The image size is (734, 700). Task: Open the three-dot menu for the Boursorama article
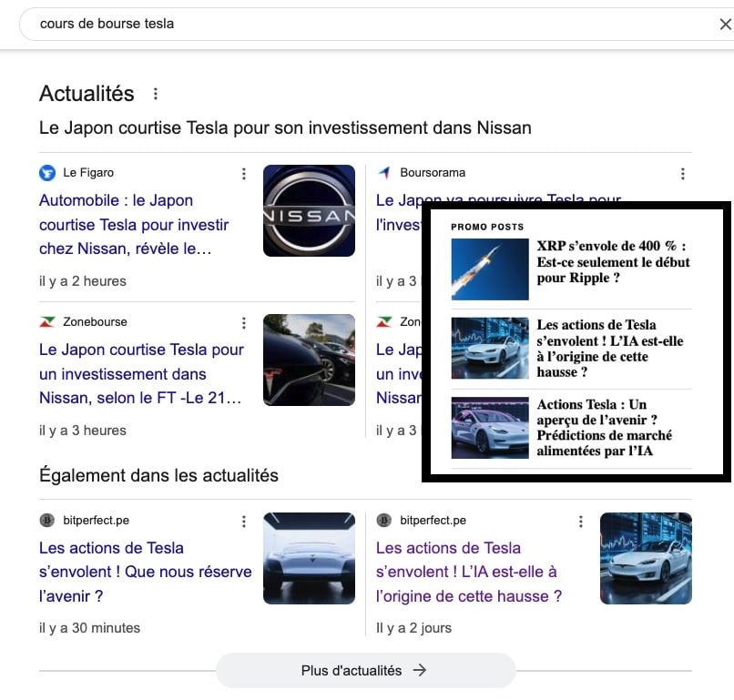(x=683, y=174)
